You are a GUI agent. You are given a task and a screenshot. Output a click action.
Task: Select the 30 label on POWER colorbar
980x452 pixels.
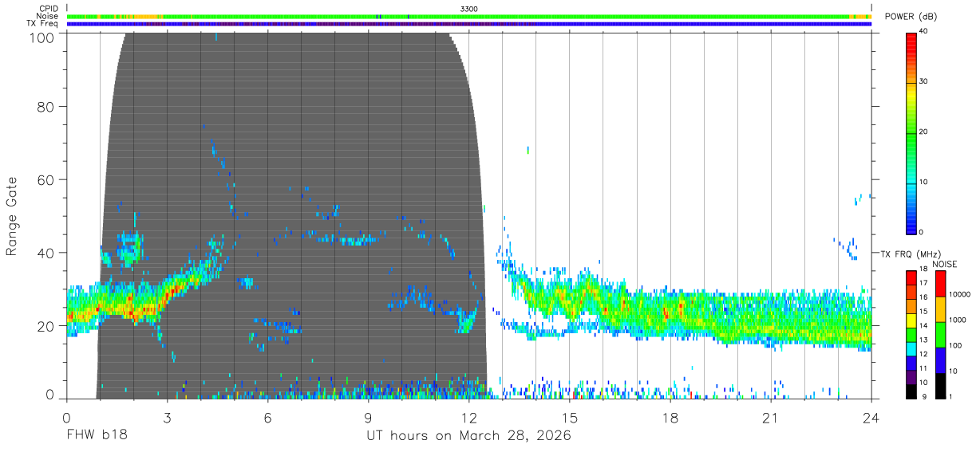[x=925, y=82]
